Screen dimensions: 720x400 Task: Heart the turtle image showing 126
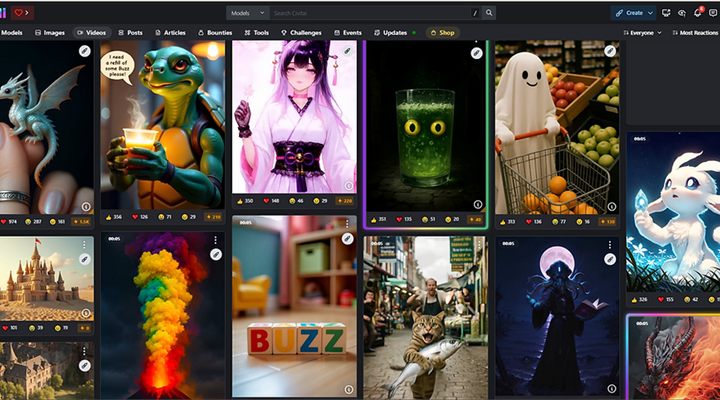141,217
